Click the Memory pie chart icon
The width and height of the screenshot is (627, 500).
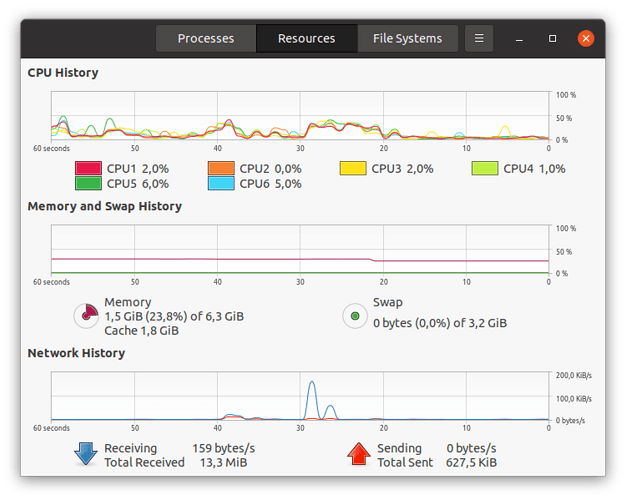tap(86, 316)
